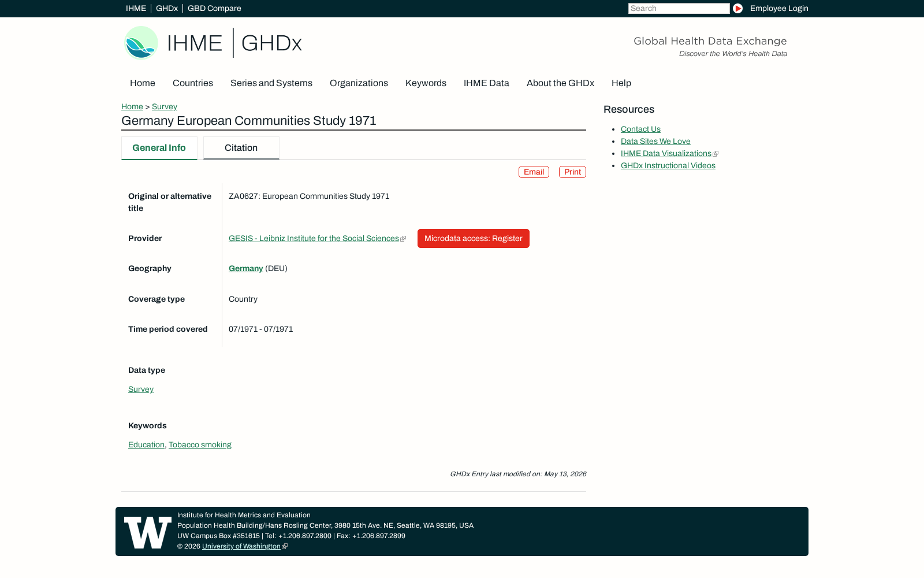The width and height of the screenshot is (924, 578).
Task: Click the Coverage type value Country
Action: (x=243, y=299)
